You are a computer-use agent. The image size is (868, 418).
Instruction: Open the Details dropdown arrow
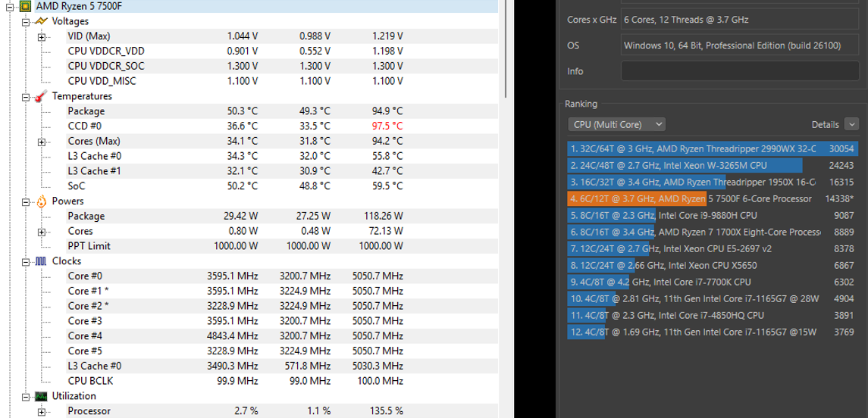tap(852, 124)
